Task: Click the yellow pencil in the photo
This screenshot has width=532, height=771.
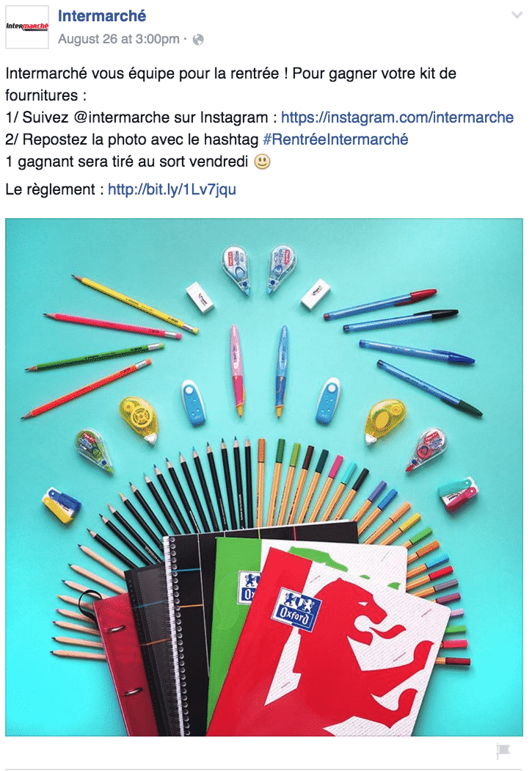Action: pos(136,305)
